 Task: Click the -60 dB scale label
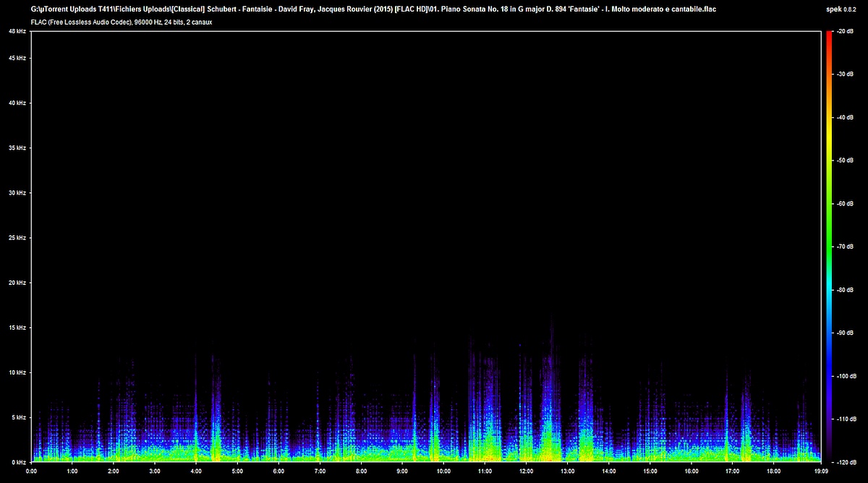coord(846,204)
